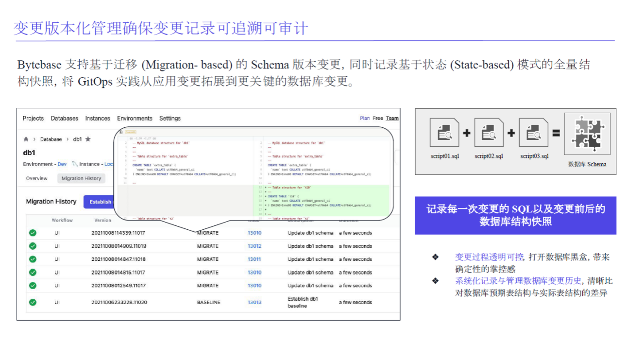This screenshot has width=644, height=343.
Task: Click MIGRATE in the 13011 row
Action: (x=208, y=259)
